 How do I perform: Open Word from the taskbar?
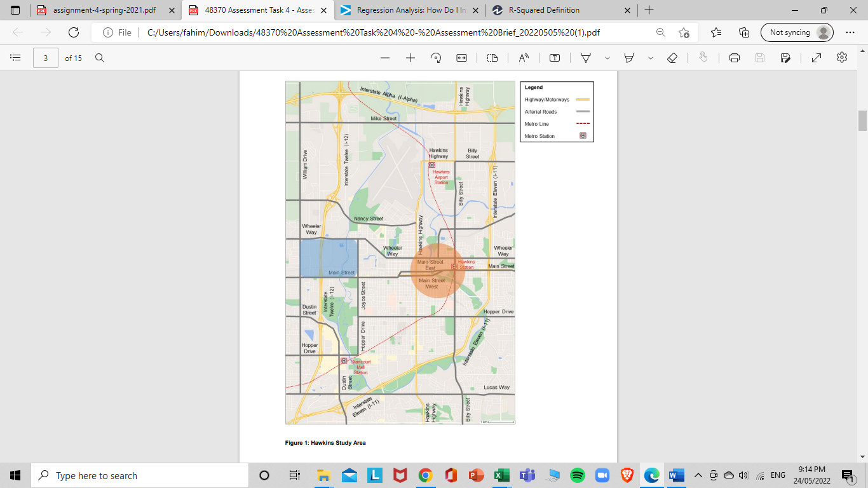[x=677, y=475]
